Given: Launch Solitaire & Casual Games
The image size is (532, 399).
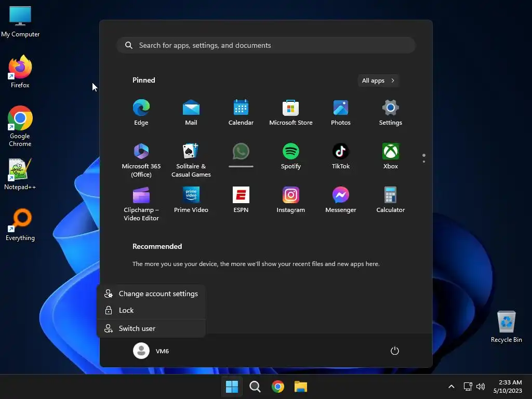Looking at the screenshot, I should (191, 160).
